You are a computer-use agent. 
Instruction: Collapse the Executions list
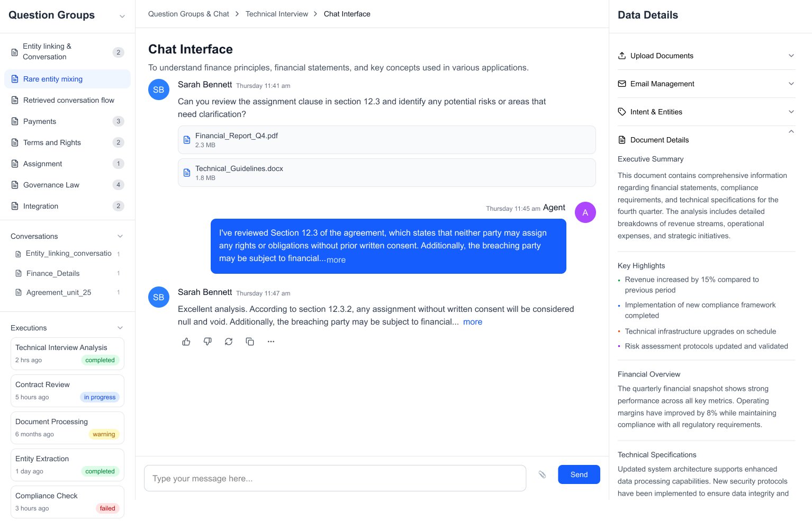click(x=120, y=328)
